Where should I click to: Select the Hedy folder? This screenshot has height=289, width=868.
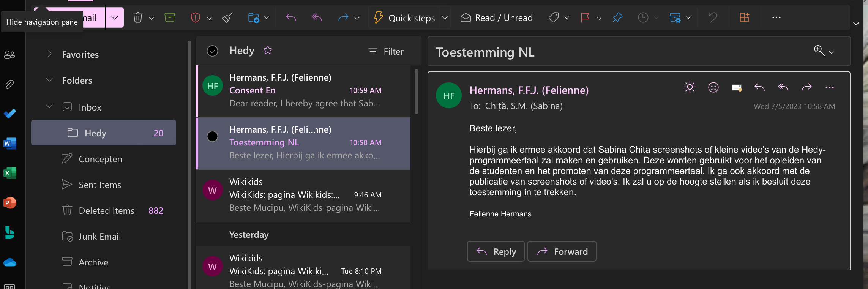click(104, 133)
